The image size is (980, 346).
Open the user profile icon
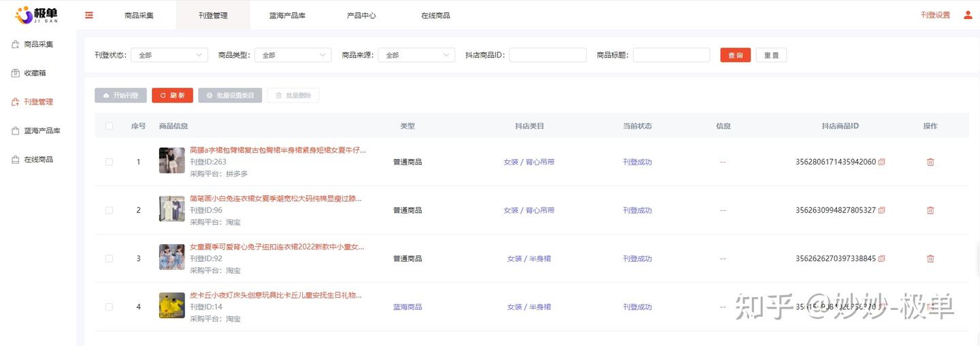click(968, 15)
